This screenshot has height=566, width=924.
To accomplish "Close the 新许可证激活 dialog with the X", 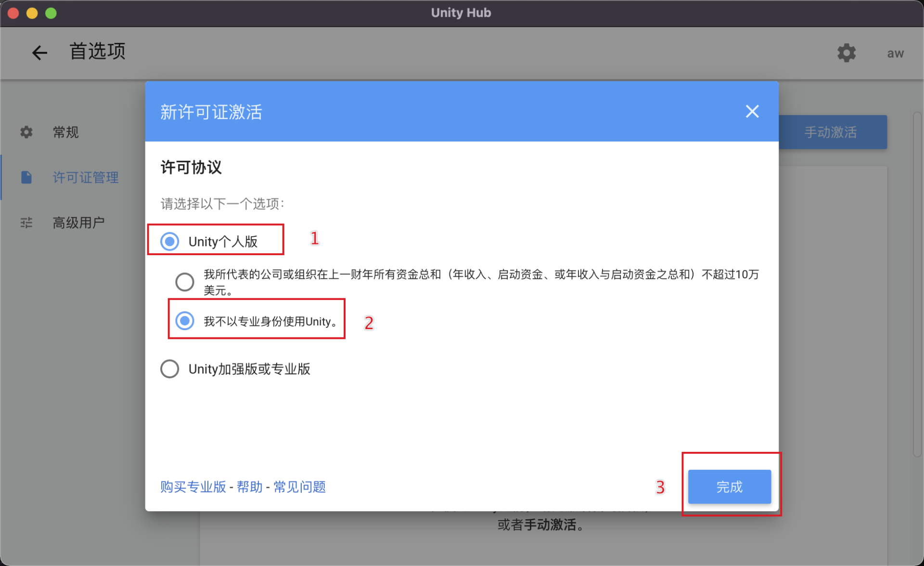I will 752,112.
